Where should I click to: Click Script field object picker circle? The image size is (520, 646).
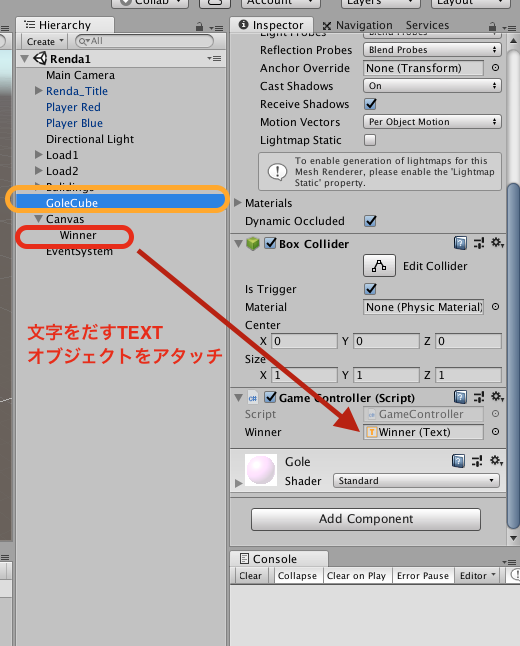(x=495, y=414)
